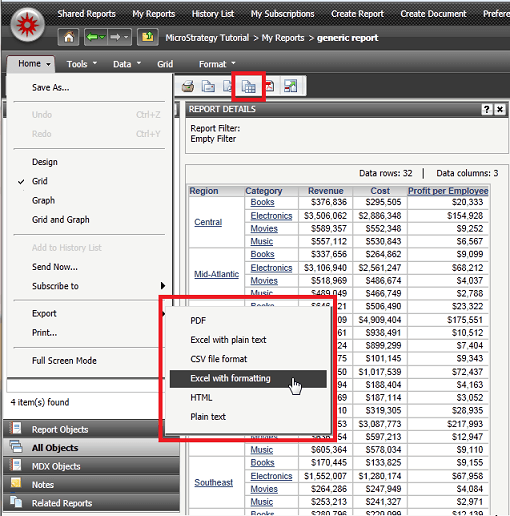Close the Report Details panel
This screenshot has width=510, height=516.
pyautogui.click(x=500, y=109)
